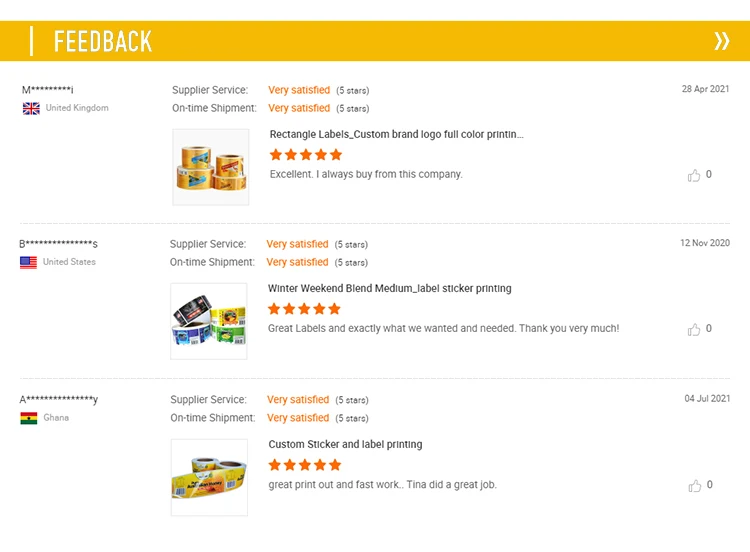Click star rating of Winter Weekend Blend review
Screen dimensions: 750x552
(x=304, y=309)
